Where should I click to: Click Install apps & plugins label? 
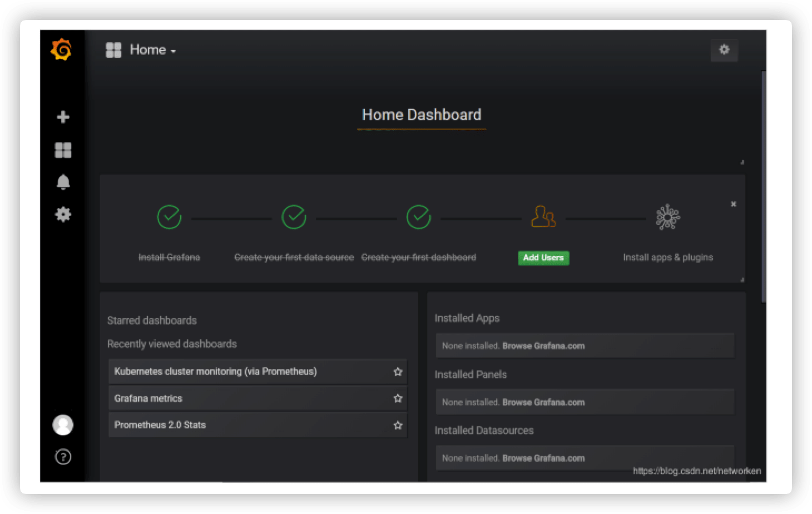(x=668, y=257)
